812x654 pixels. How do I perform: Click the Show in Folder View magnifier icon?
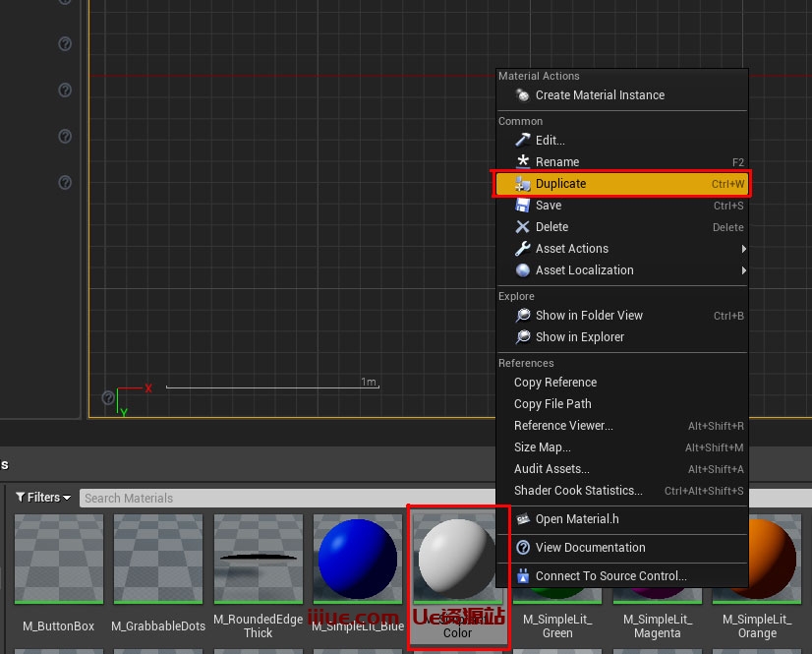pyautogui.click(x=523, y=316)
